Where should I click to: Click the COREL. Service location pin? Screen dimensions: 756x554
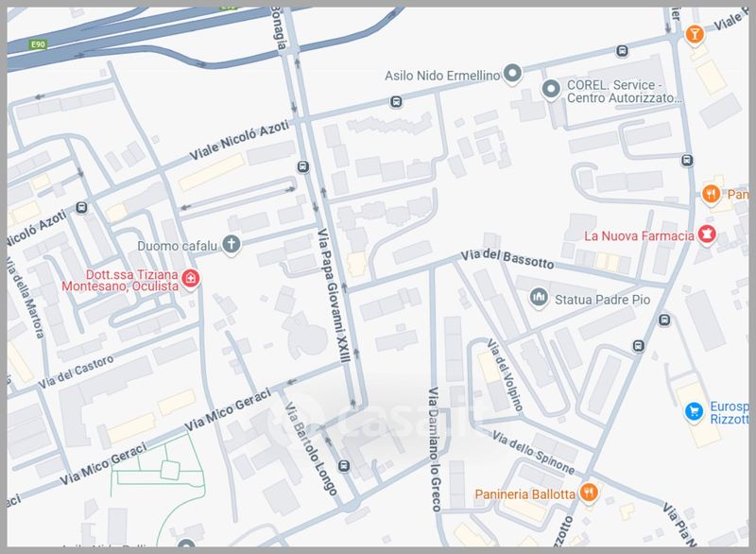click(x=551, y=89)
